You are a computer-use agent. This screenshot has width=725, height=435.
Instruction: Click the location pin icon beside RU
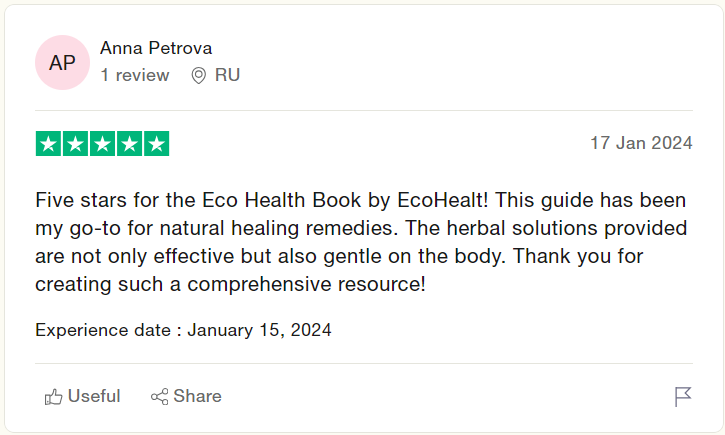tap(198, 75)
